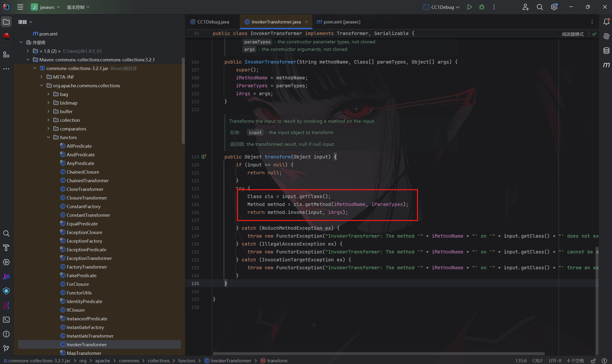This screenshot has height=364, width=612.
Task: Open Notifications bell icon
Action: click(x=606, y=22)
